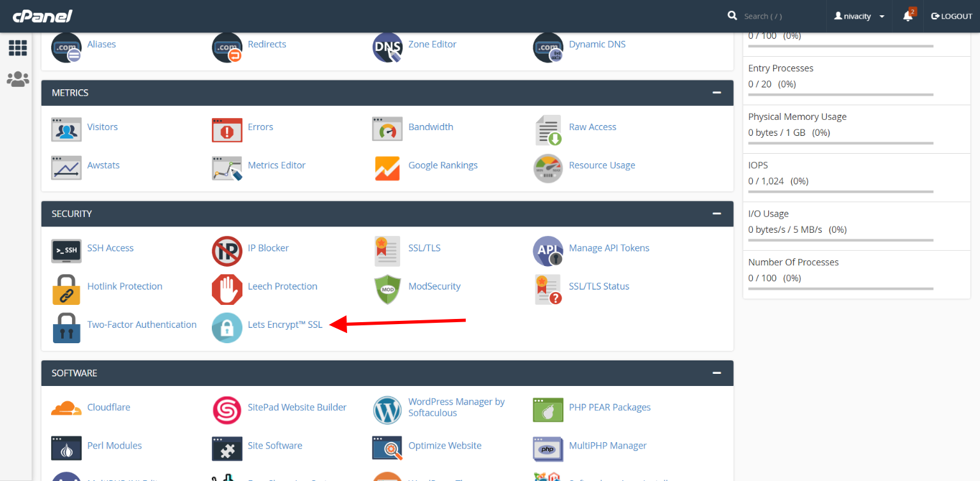The height and width of the screenshot is (481, 980).
Task: Click the Awstats graph icon
Action: point(66,168)
